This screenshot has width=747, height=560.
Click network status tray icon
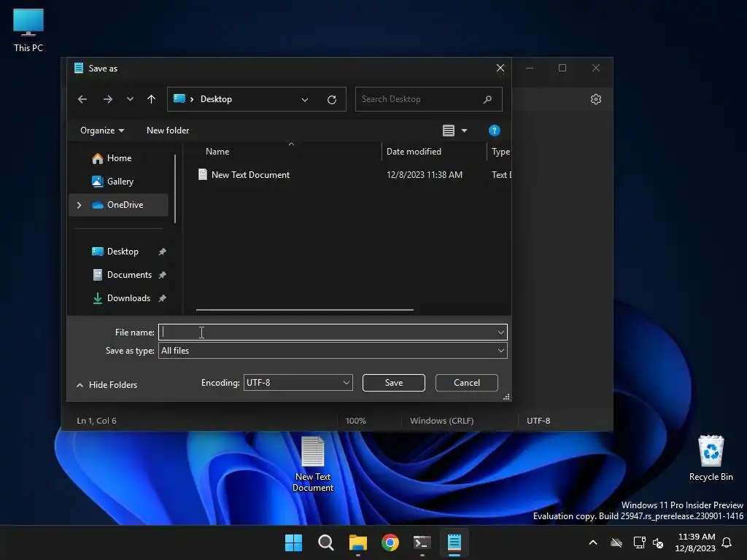[639, 542]
